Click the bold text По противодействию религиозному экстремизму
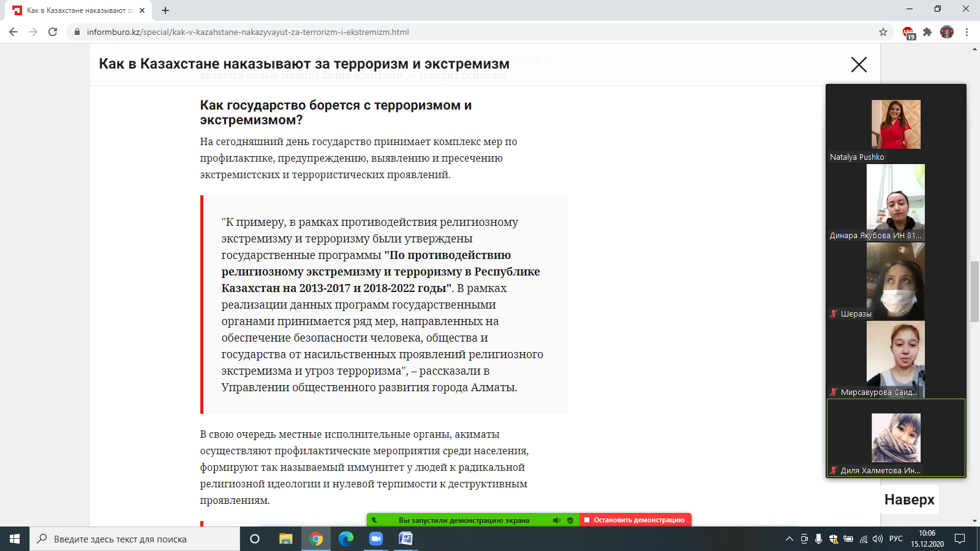 381,271
